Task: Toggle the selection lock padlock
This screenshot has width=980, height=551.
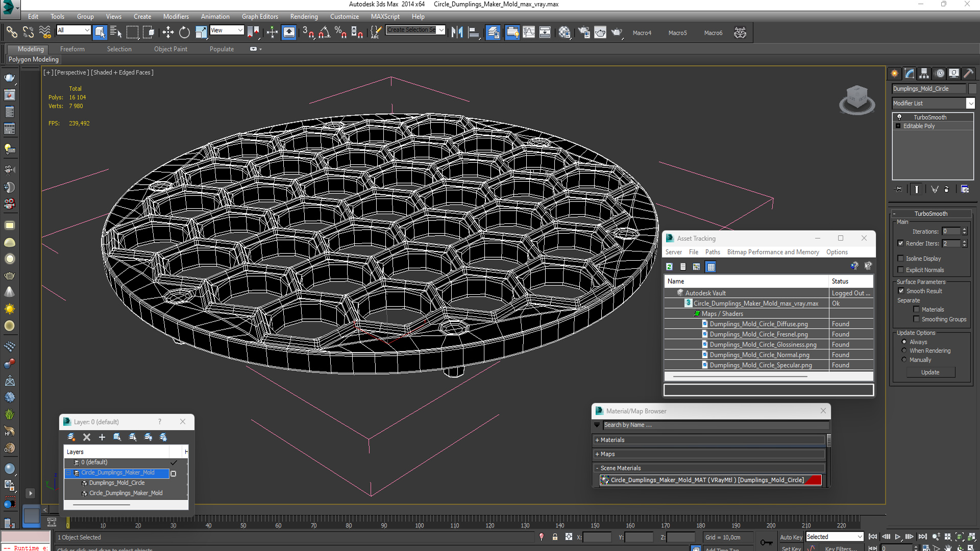Action: pyautogui.click(x=555, y=537)
